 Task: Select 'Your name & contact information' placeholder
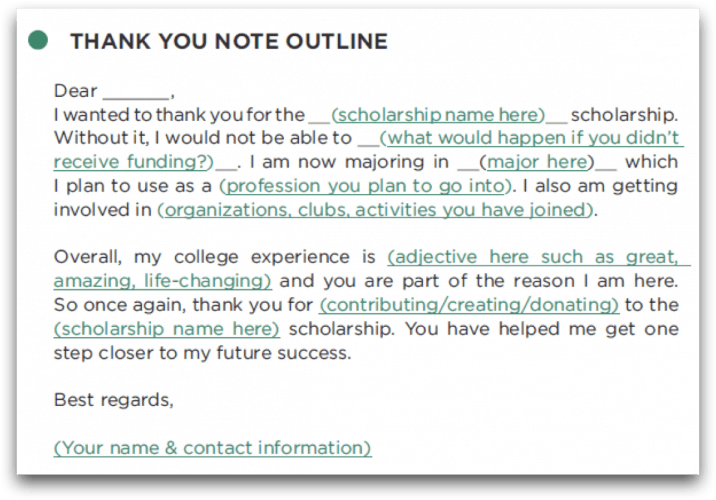click(212, 448)
